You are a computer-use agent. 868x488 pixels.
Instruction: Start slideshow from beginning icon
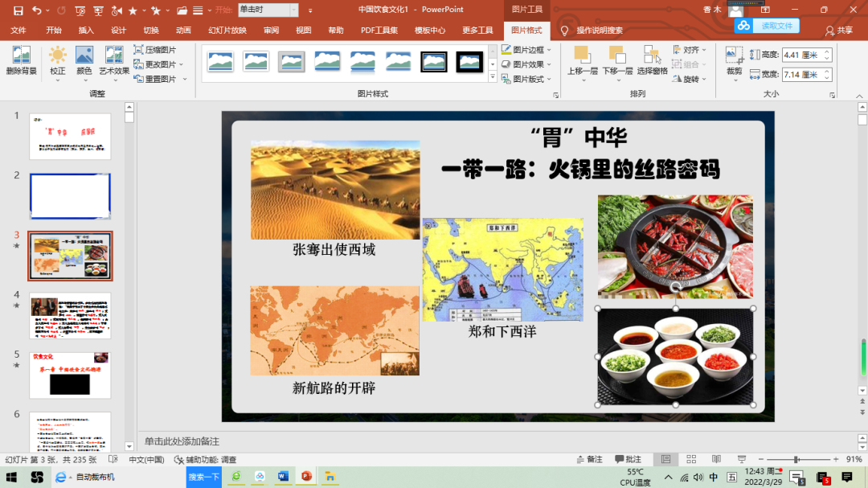(80, 10)
